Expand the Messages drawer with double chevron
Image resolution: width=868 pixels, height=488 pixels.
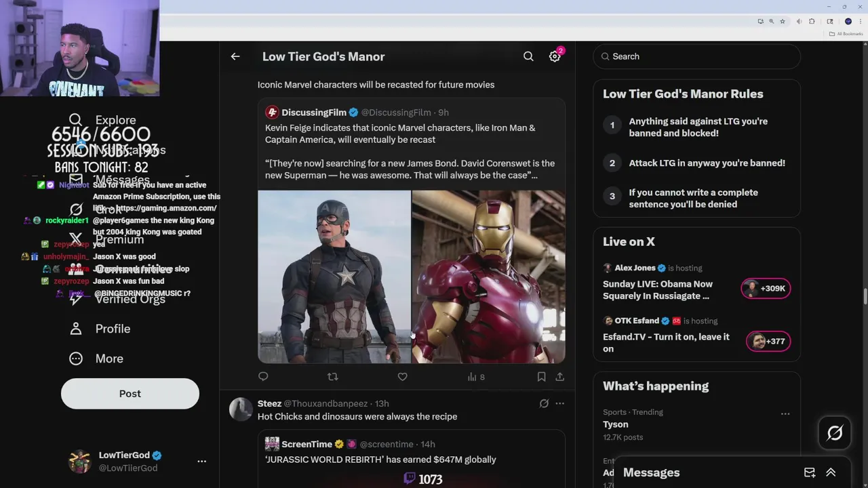point(831,472)
